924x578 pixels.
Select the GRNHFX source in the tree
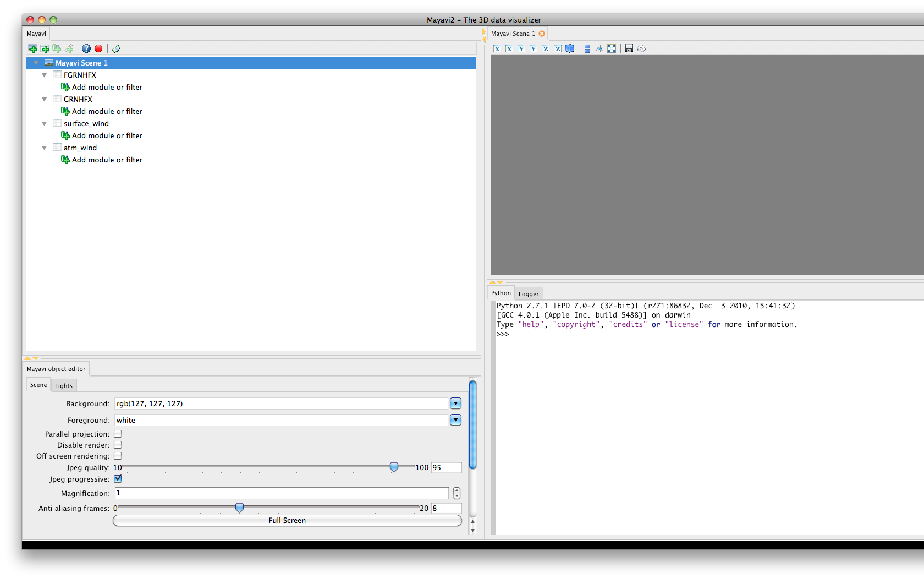click(78, 99)
